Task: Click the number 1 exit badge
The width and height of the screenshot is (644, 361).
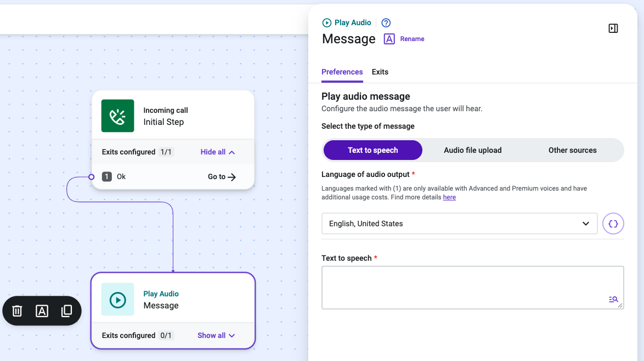Action: click(107, 177)
